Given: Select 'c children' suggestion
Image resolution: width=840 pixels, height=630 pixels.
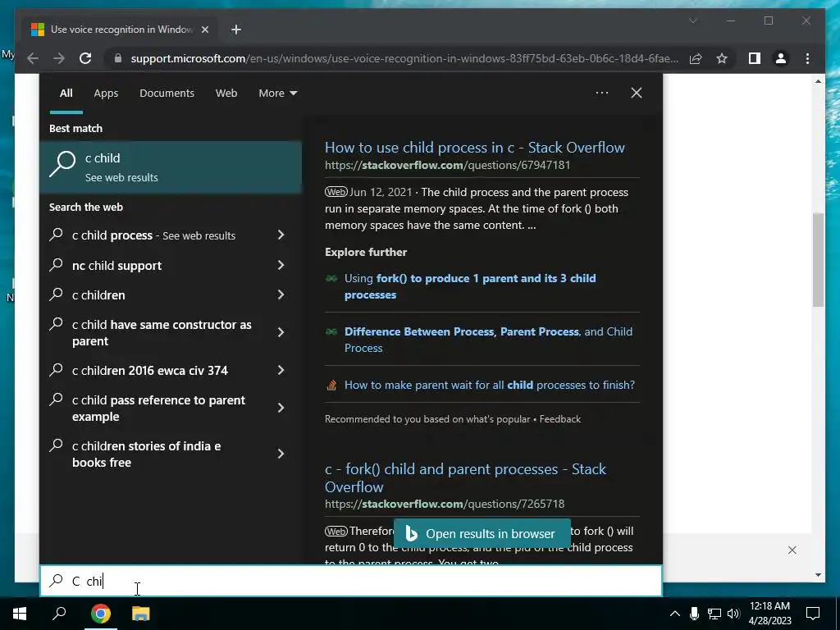Looking at the screenshot, I should tap(98, 294).
